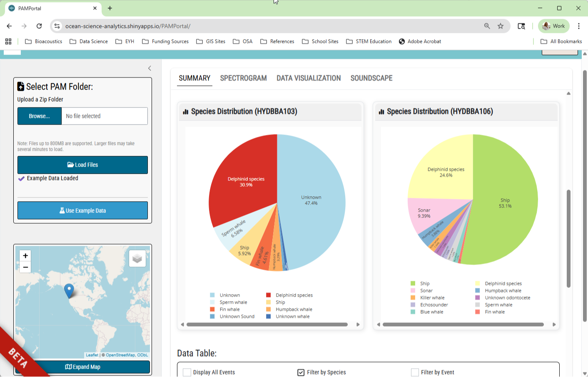This screenshot has width=588, height=377.
Task: Open the OSA bookmark folder
Action: [243, 41]
